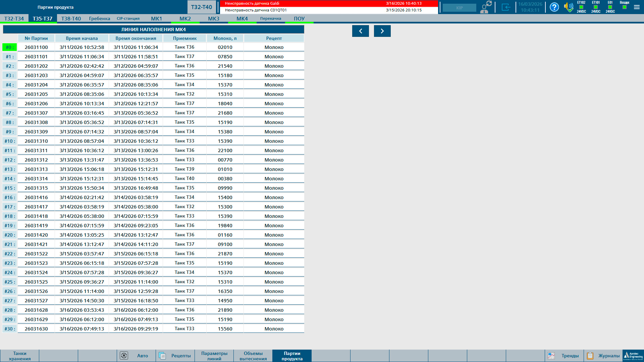Open Рецепты from the bottom bar
644x362 pixels.
[175, 356]
